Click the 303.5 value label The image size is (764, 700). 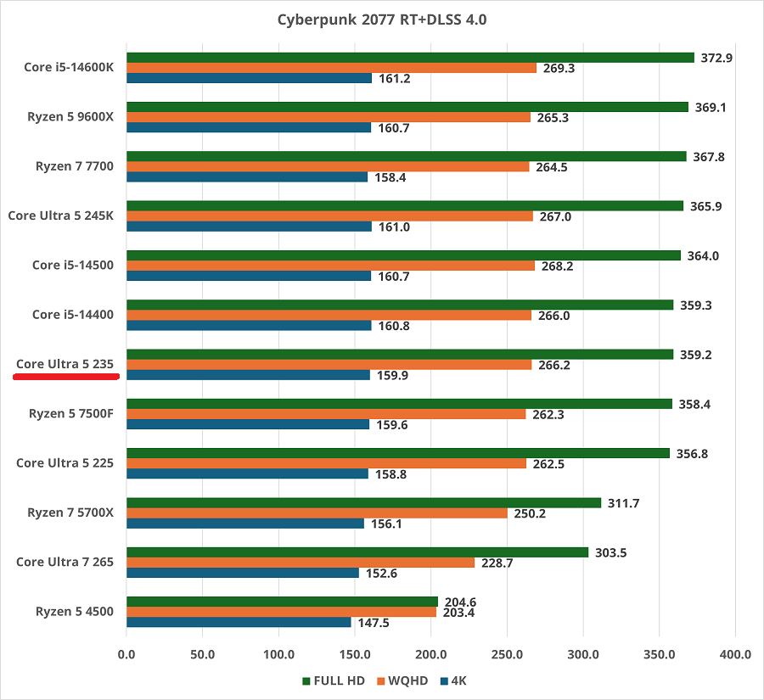[x=611, y=553]
